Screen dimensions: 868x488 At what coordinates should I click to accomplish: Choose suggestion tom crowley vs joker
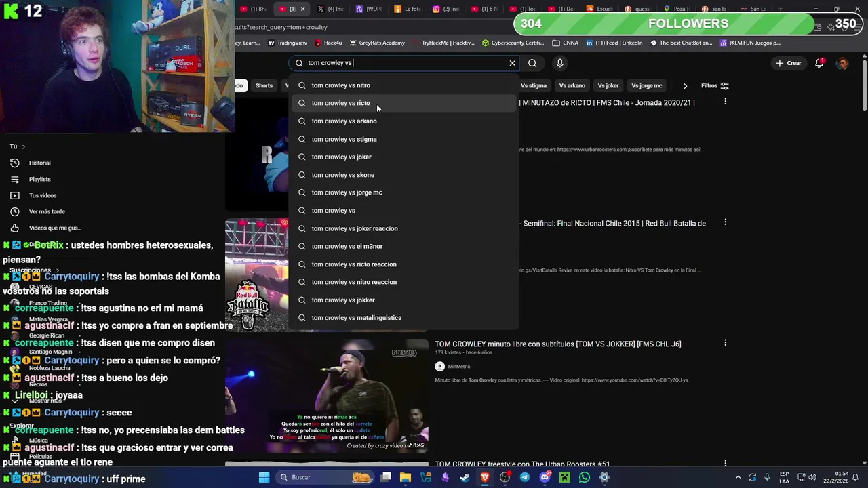(404, 157)
